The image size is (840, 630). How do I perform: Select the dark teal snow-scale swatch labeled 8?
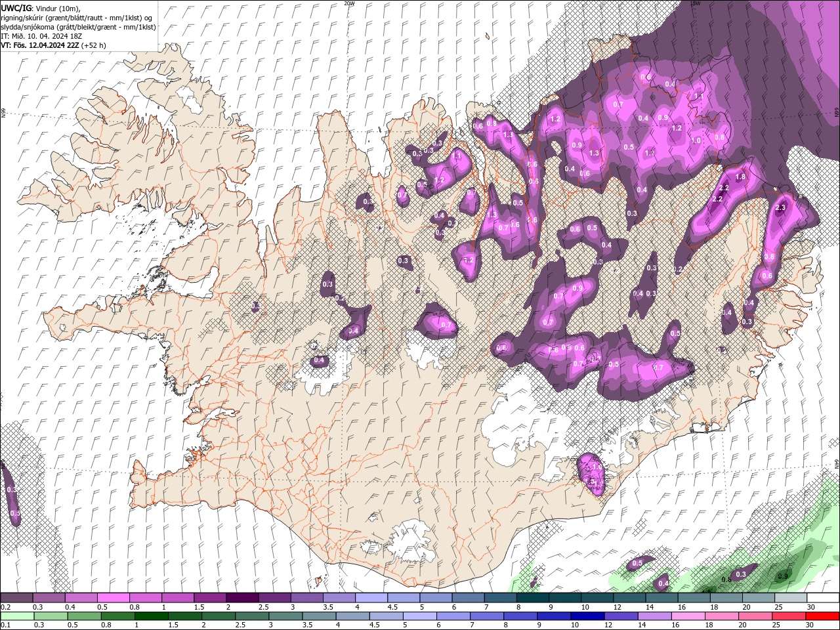(x=533, y=598)
